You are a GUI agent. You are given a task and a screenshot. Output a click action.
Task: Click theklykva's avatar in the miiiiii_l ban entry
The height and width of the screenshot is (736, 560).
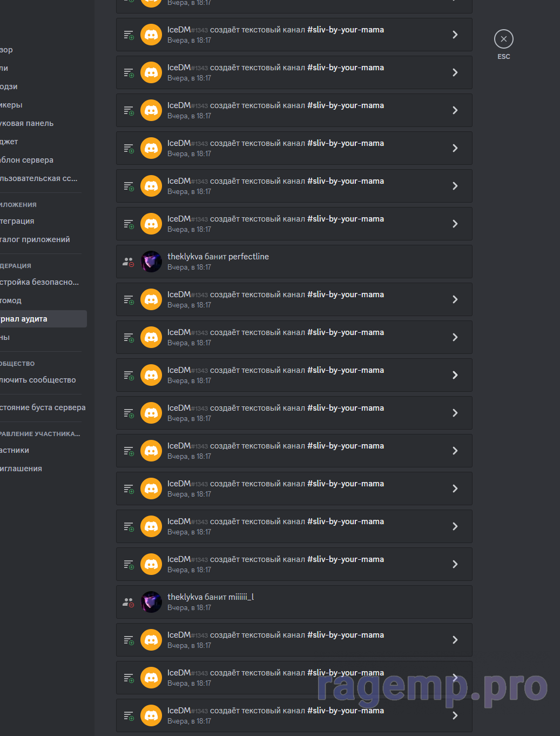coord(151,602)
